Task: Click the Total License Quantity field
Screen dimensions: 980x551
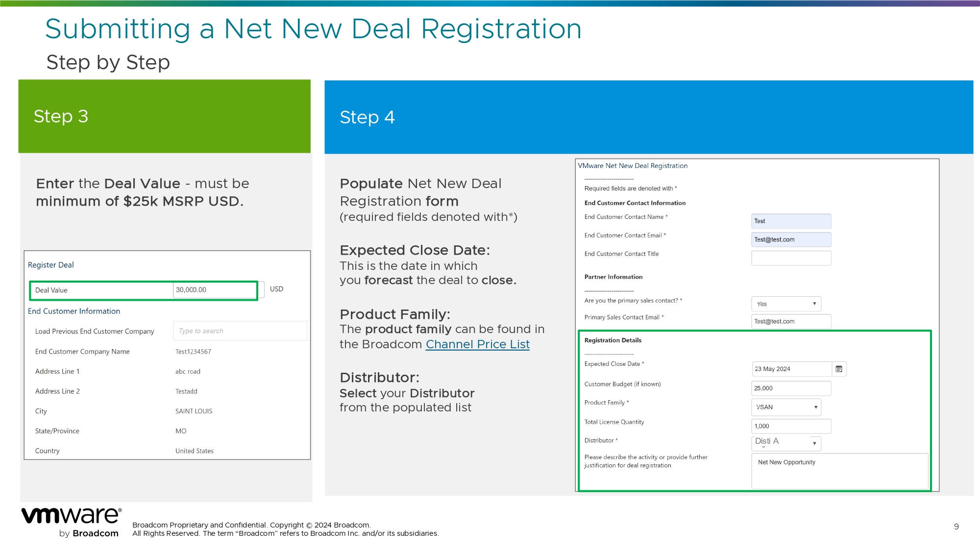Action: [x=791, y=426]
